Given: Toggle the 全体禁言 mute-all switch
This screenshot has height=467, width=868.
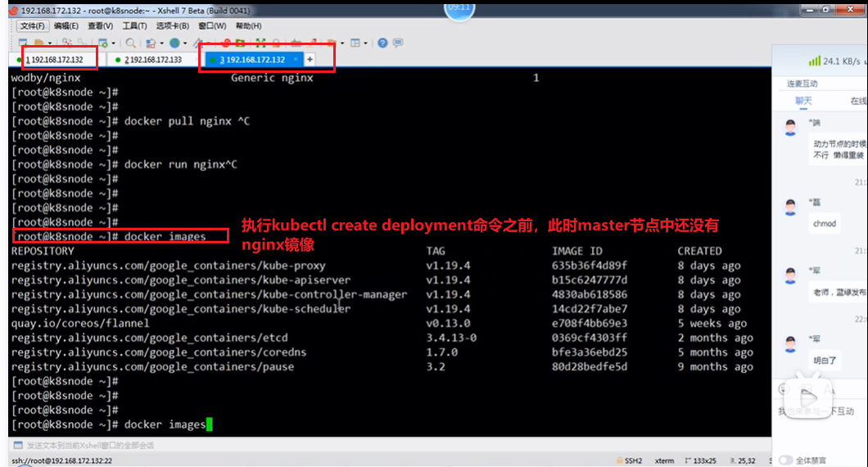Looking at the screenshot, I should [x=785, y=460].
